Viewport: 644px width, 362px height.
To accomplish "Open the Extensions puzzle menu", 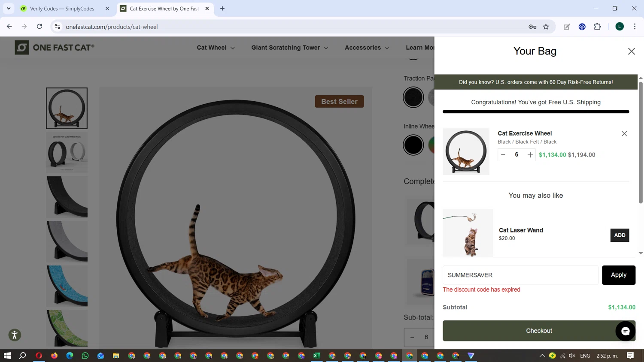I will (x=598, y=27).
